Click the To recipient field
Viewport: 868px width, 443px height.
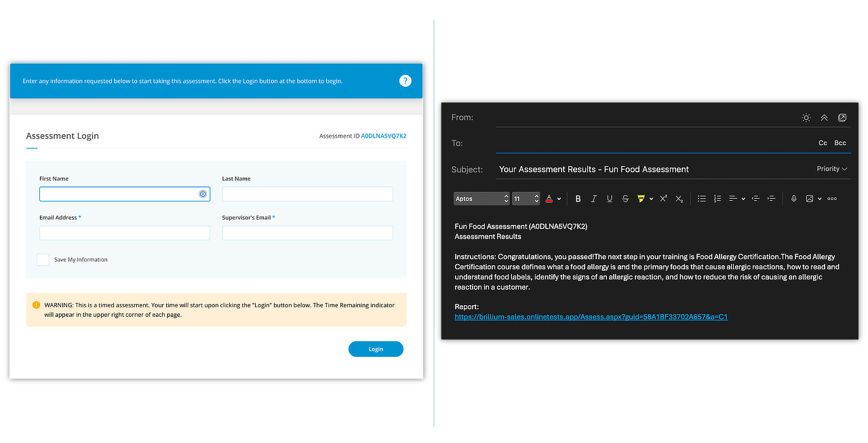654,143
